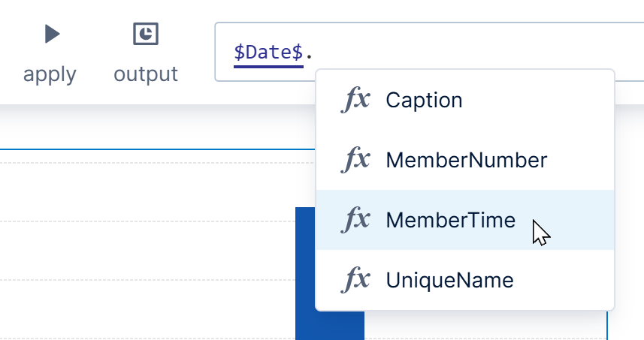The image size is (644, 340).
Task: Click the fx icon beside Caption
Action: [355, 100]
